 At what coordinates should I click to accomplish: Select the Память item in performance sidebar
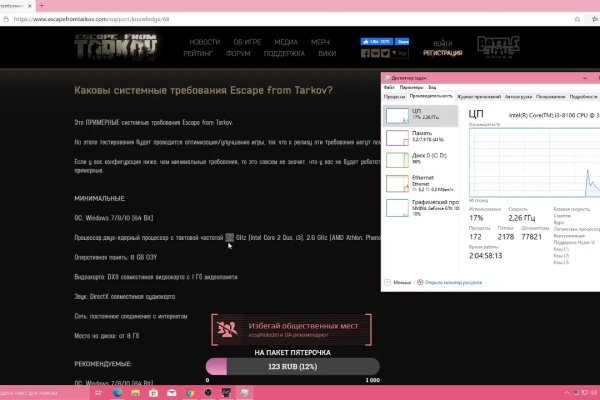click(x=421, y=138)
